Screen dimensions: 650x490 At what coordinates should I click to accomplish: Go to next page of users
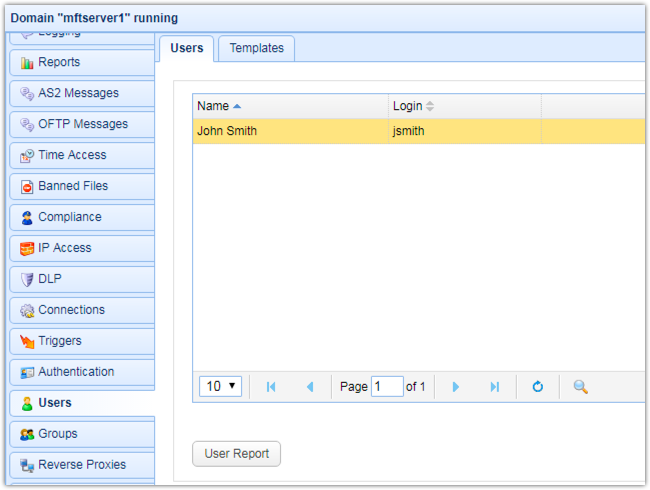click(456, 387)
